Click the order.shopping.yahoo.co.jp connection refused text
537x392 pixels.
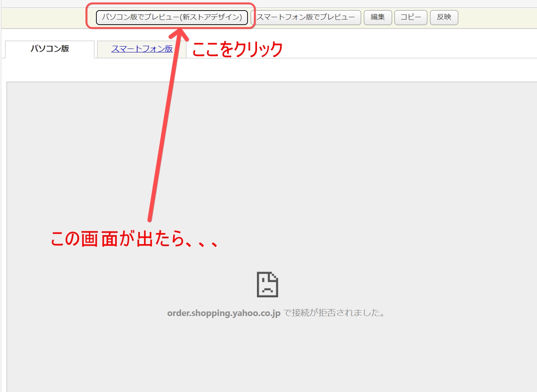click(277, 313)
